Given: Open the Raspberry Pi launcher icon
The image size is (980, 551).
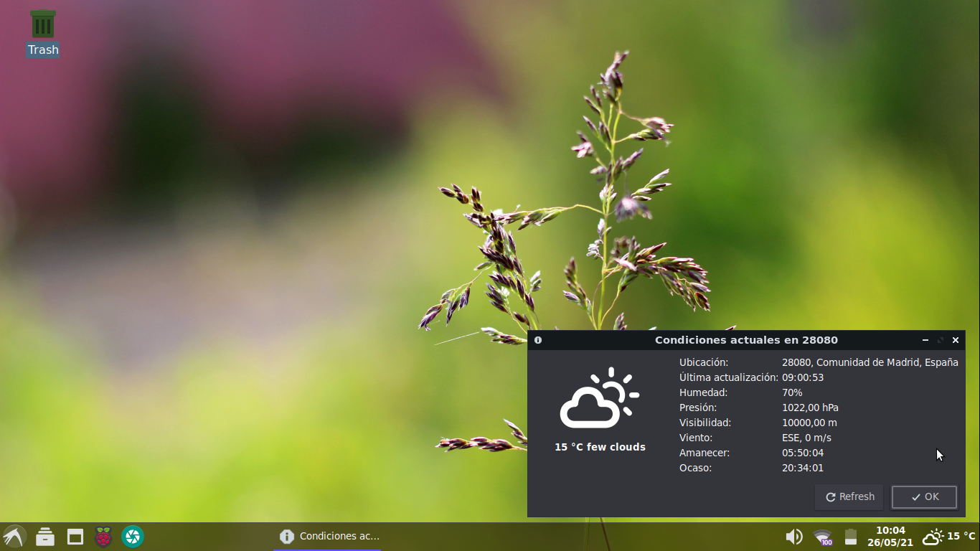Looking at the screenshot, I should 104,536.
